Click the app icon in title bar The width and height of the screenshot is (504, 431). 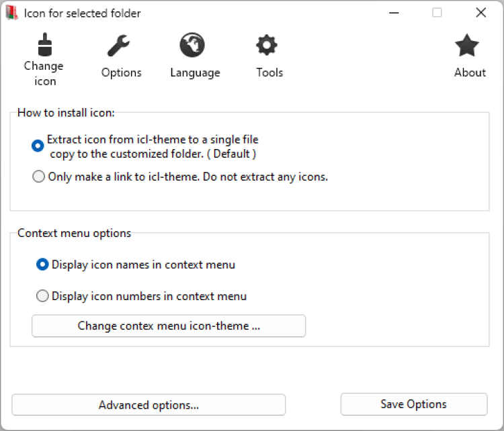pyautogui.click(x=12, y=13)
